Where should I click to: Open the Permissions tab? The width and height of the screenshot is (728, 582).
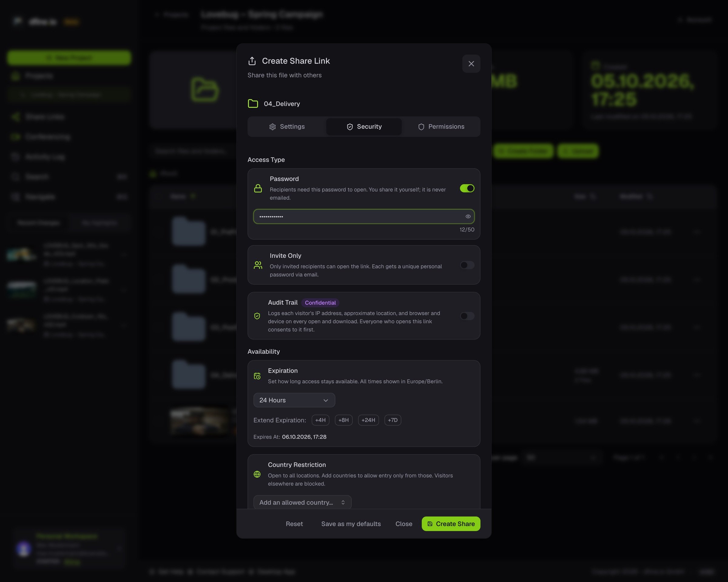click(x=441, y=126)
